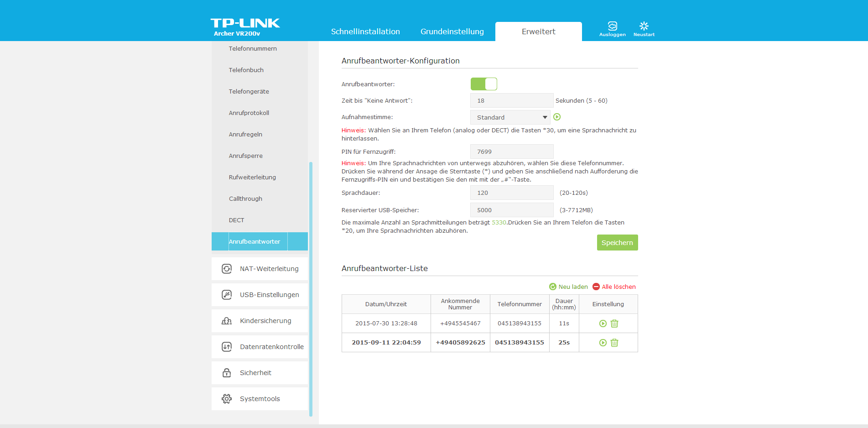This screenshot has width=868, height=428.
Task: Click the Speichern button
Action: tap(617, 243)
